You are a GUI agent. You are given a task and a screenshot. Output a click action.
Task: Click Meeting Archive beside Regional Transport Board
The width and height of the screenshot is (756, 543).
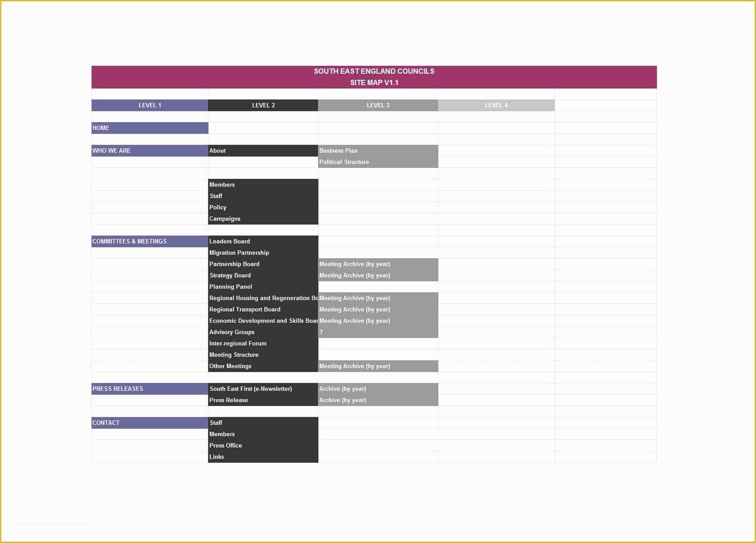(x=378, y=309)
